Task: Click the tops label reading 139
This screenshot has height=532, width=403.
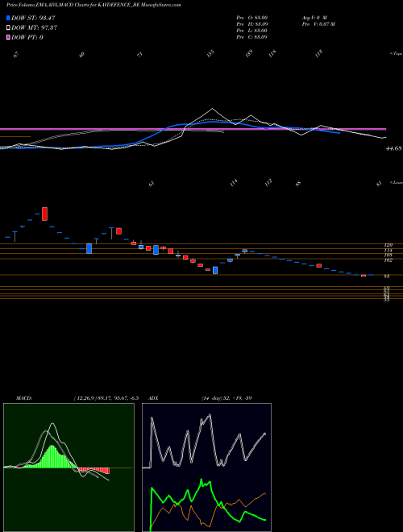Action: (x=249, y=54)
